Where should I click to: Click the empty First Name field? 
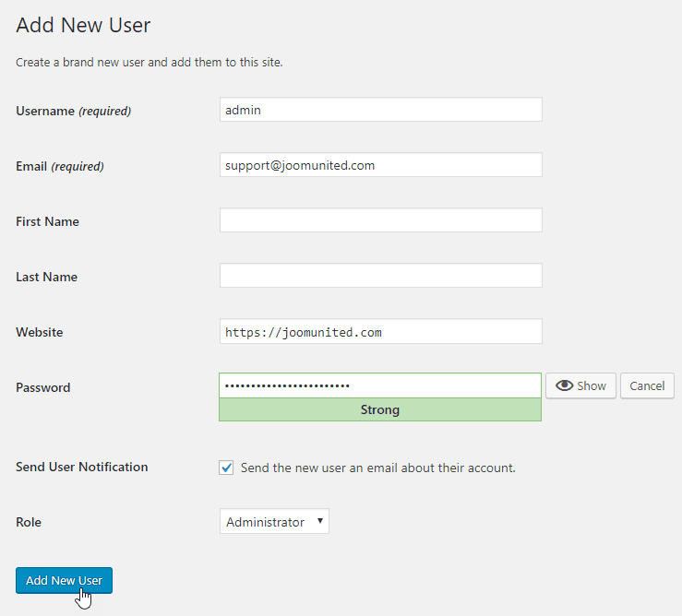[380, 220]
